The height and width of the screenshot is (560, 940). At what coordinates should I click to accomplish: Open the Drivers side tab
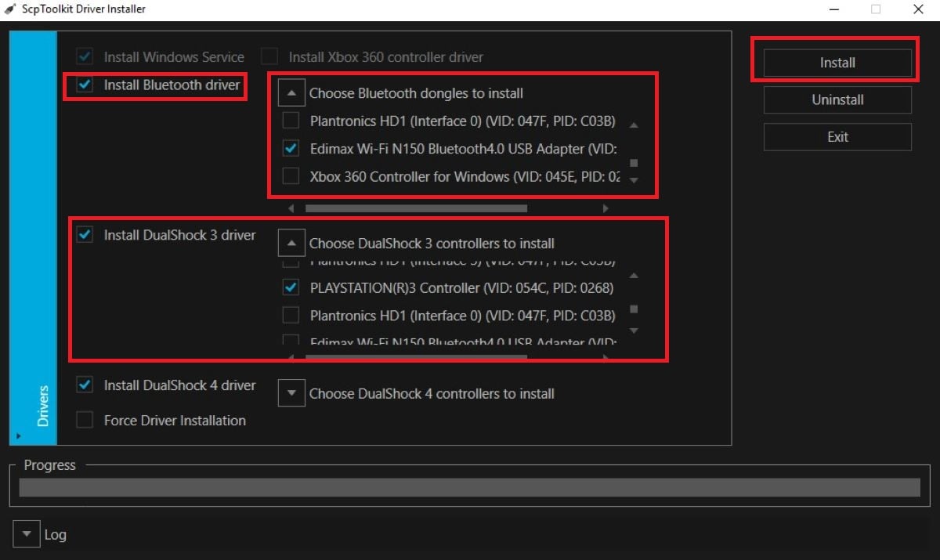coord(42,405)
